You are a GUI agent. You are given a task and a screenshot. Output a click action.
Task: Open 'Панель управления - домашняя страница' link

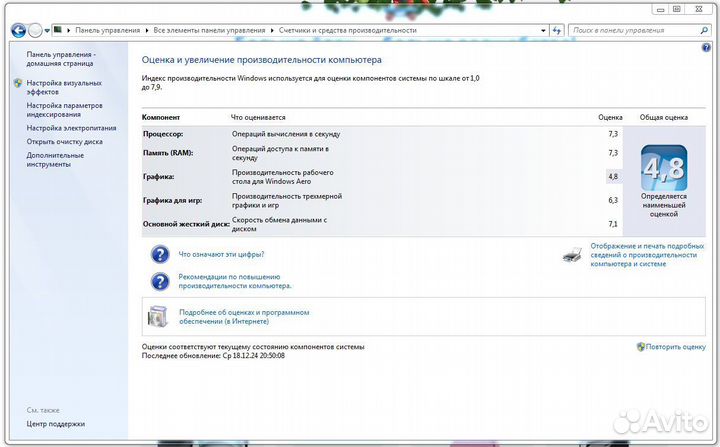click(61, 59)
